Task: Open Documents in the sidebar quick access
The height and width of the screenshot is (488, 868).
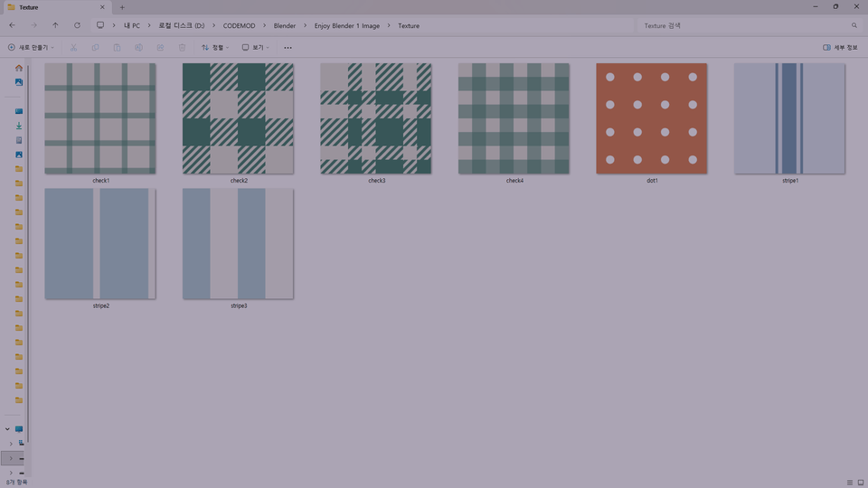Action: coord(19,140)
